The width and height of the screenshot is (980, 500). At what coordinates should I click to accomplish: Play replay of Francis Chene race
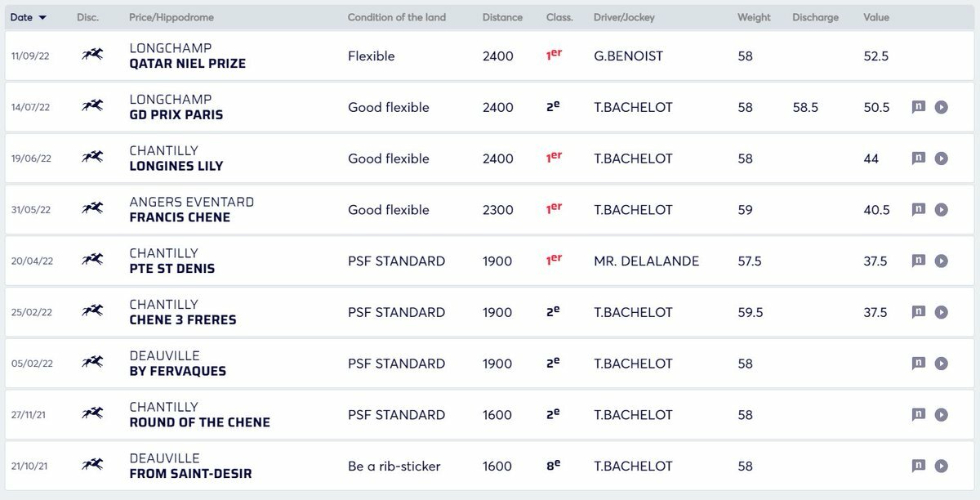pos(941,210)
